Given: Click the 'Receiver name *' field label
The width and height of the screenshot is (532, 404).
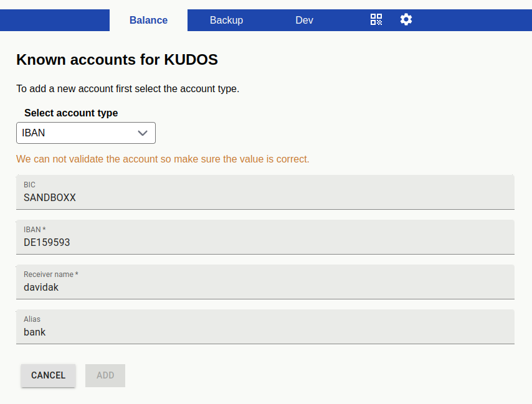Looking at the screenshot, I should coord(50,275).
